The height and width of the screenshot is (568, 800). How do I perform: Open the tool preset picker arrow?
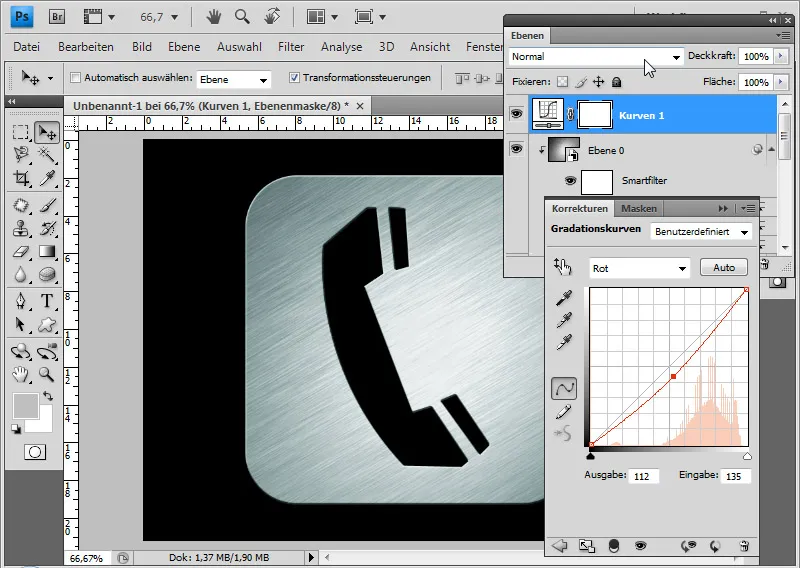pos(50,79)
